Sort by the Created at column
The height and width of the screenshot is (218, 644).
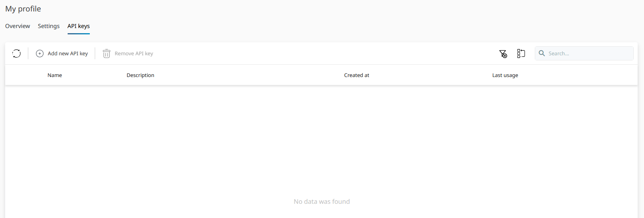[x=356, y=75]
